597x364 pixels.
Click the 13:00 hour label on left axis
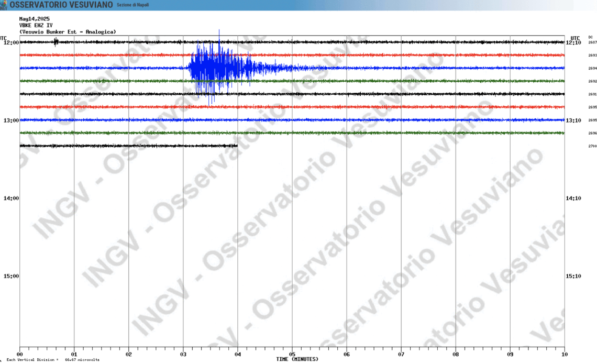click(11, 120)
